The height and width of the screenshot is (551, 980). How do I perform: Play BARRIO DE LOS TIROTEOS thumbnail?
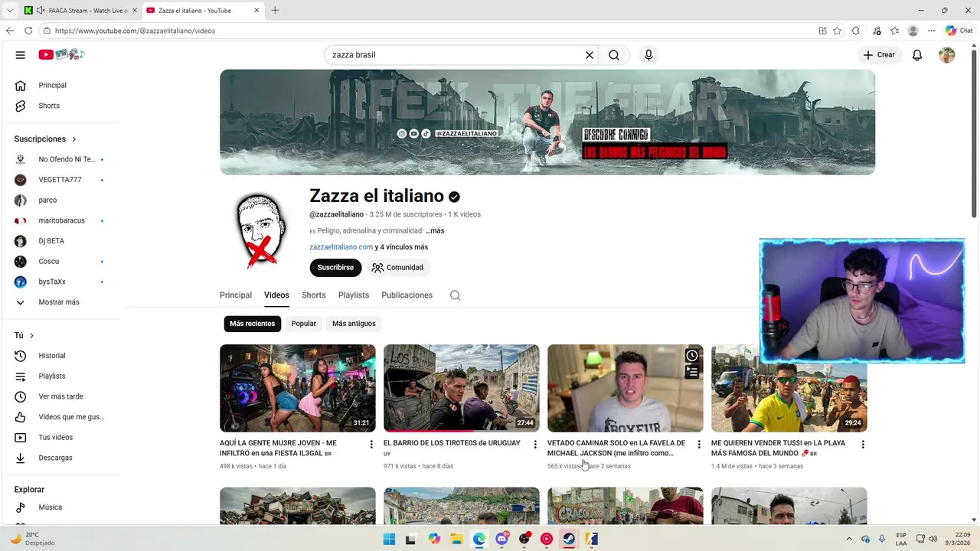(462, 388)
